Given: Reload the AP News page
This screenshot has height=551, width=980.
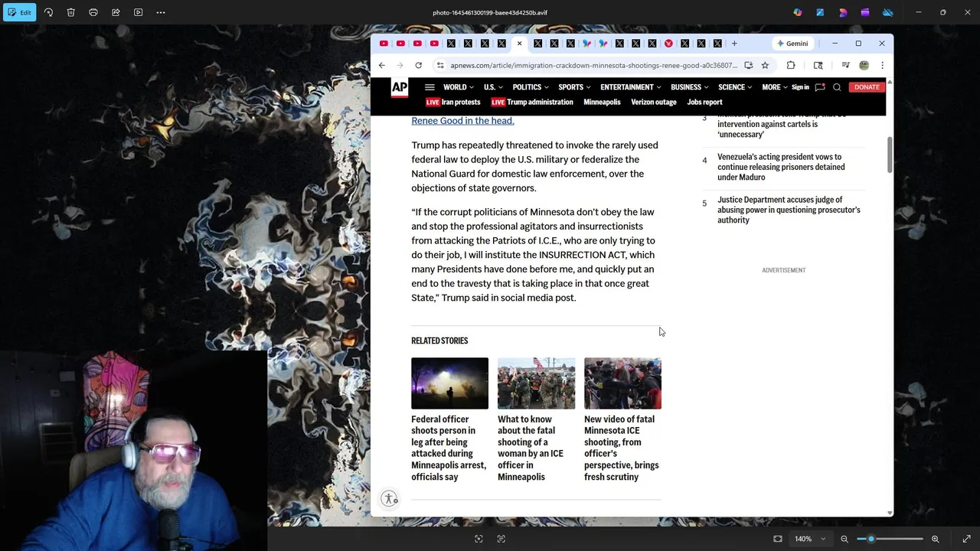Looking at the screenshot, I should click(418, 65).
